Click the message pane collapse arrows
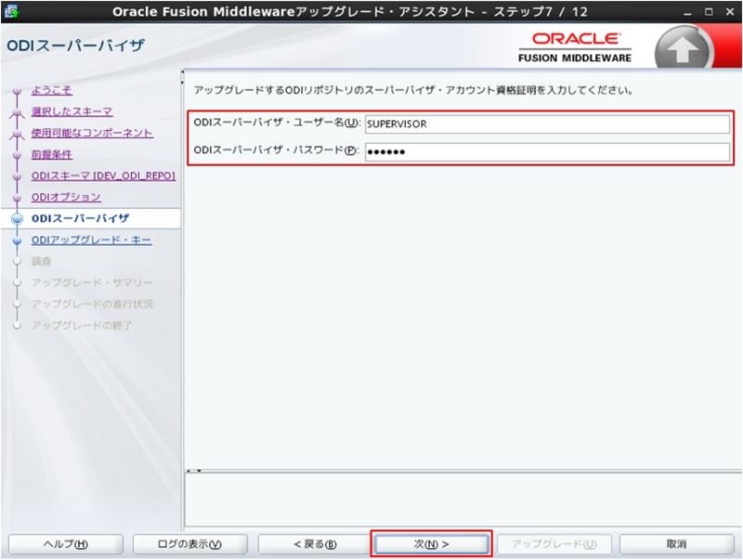 click(194, 471)
